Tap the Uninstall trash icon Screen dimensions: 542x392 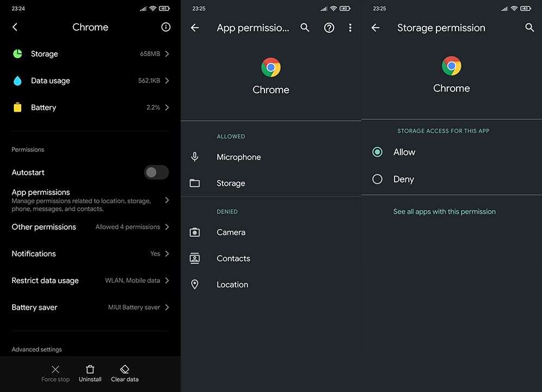click(90, 369)
